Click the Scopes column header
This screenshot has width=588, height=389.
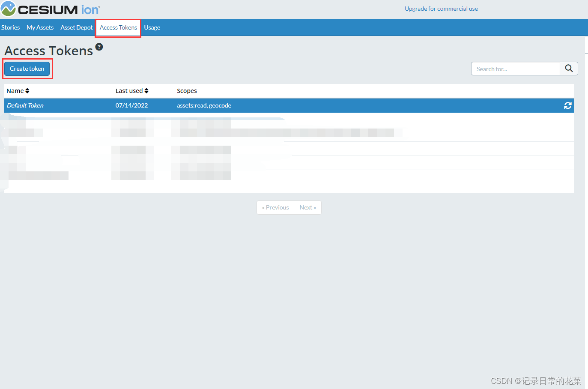(x=187, y=91)
